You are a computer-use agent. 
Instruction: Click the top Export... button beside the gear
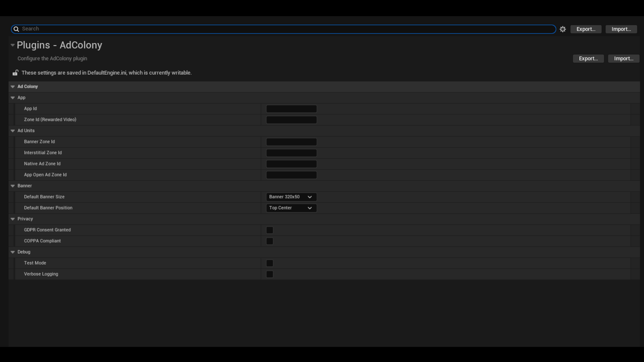coord(586,29)
